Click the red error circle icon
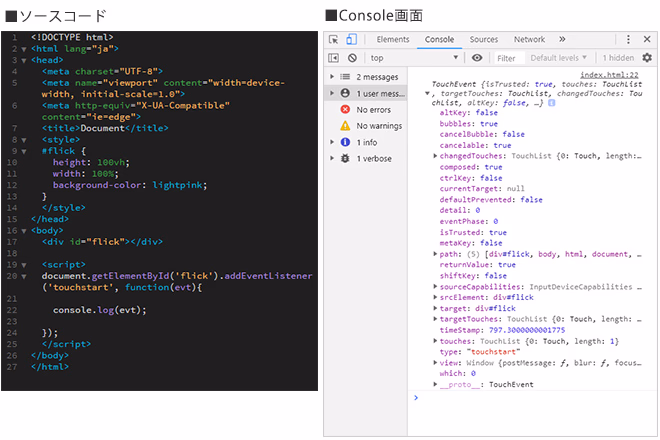Image resolution: width=660 pixels, height=440 pixels. pos(345,109)
